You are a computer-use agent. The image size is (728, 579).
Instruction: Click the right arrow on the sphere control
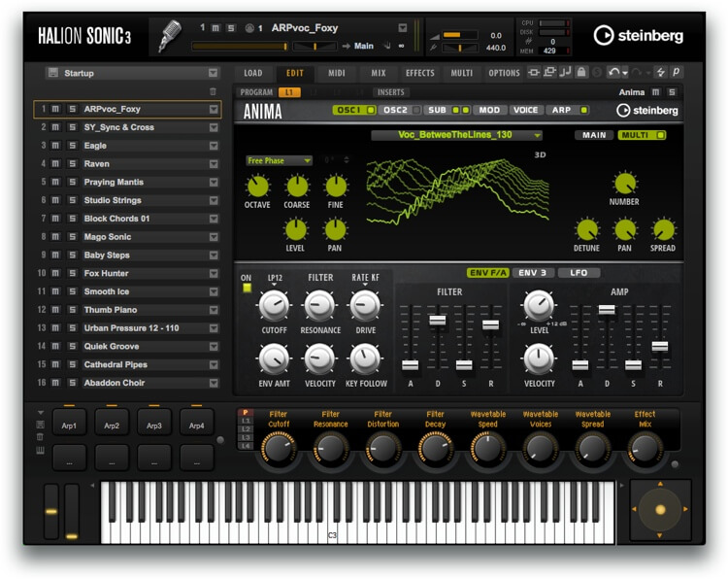click(x=685, y=509)
